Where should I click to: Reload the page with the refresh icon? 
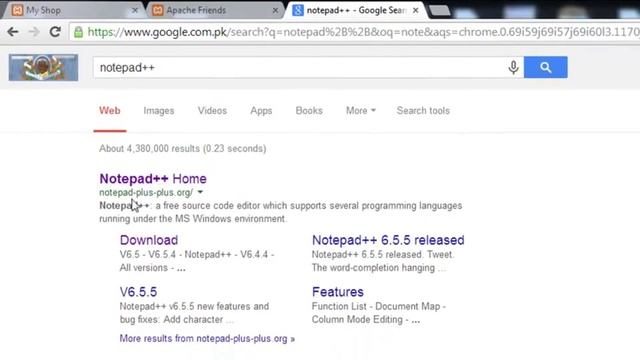click(56, 32)
